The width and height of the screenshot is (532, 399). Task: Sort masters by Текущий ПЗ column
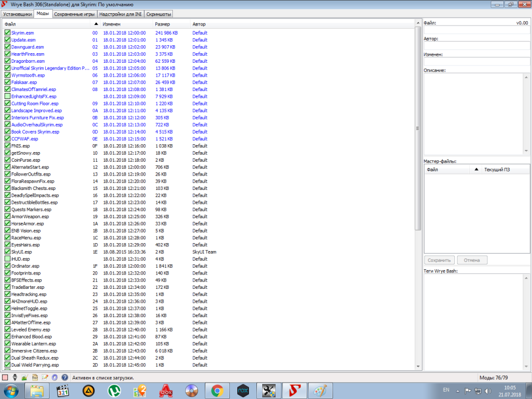(x=505, y=170)
